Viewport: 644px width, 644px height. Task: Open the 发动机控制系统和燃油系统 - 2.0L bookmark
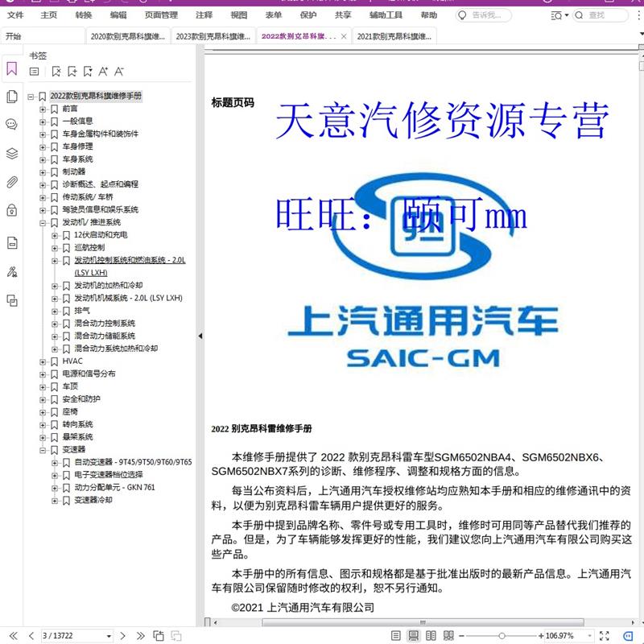(130, 266)
